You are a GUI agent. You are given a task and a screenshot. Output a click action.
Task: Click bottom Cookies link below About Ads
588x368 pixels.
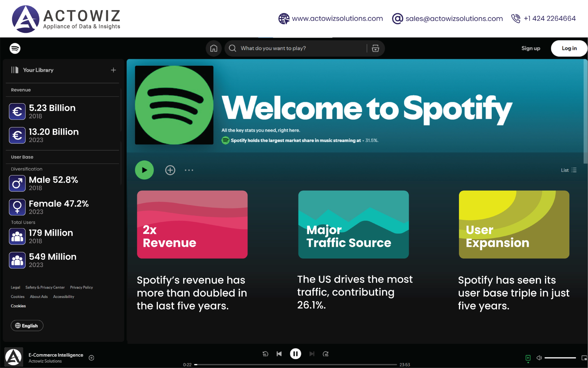(18, 306)
